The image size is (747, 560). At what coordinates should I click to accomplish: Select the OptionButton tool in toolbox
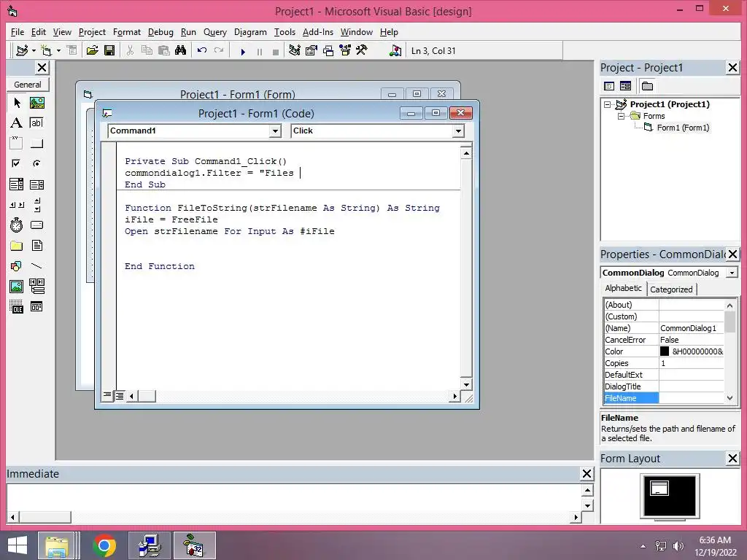tap(36, 164)
